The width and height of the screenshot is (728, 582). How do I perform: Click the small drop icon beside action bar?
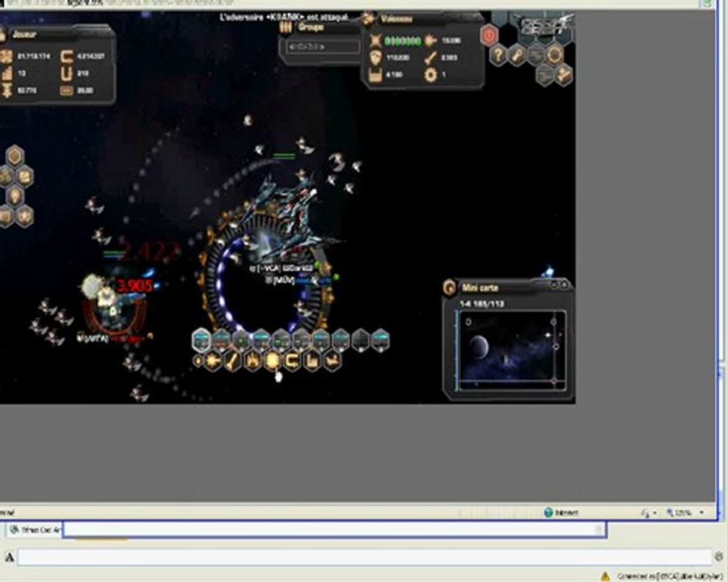198,361
